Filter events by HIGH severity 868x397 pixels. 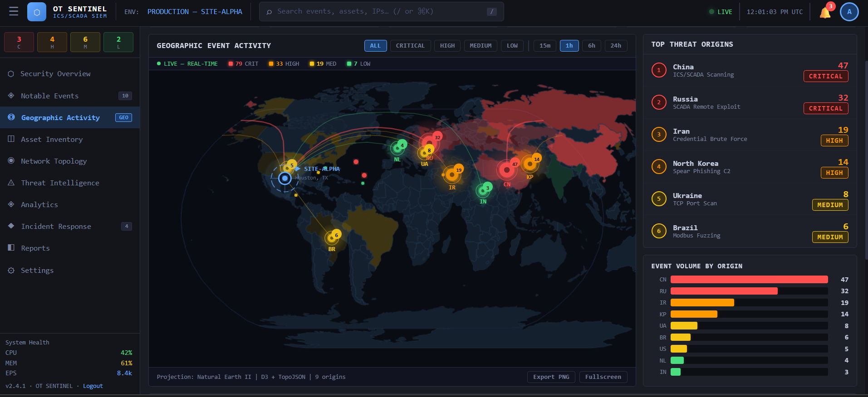[x=447, y=46]
